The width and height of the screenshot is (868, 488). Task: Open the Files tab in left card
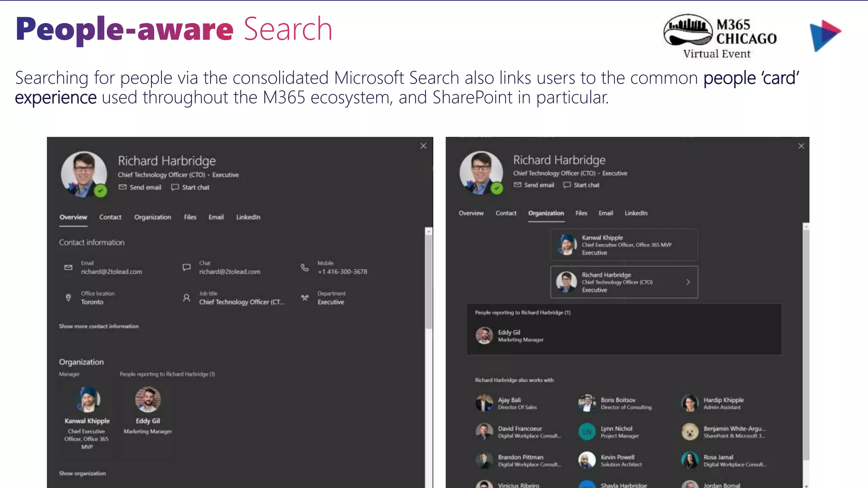[190, 217]
